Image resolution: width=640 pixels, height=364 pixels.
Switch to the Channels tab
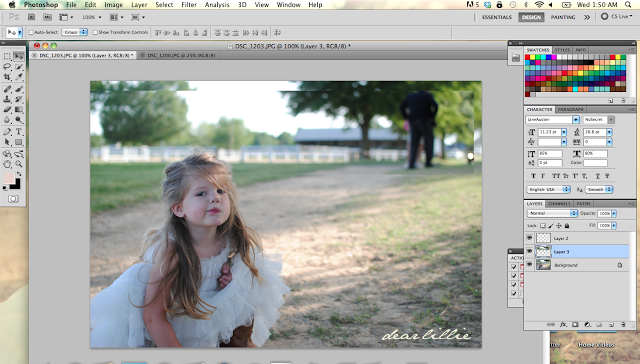tap(559, 203)
